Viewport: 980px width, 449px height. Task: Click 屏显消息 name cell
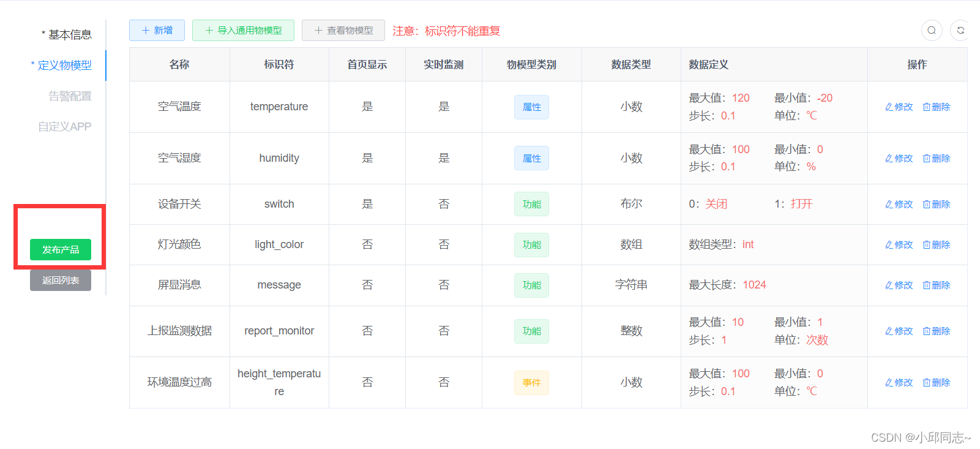[179, 285]
